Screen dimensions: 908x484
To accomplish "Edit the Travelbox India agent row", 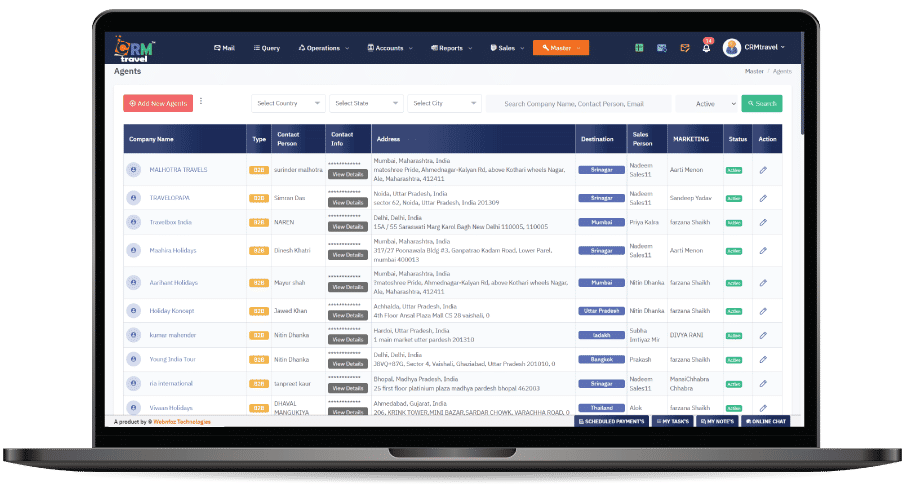I will pos(763,222).
